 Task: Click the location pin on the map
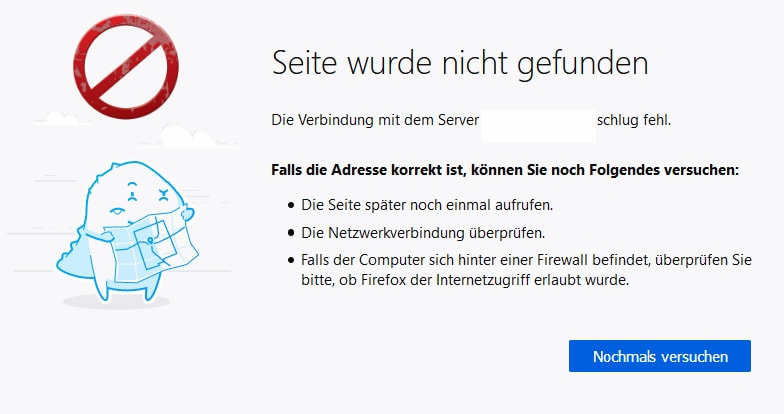click(150, 241)
